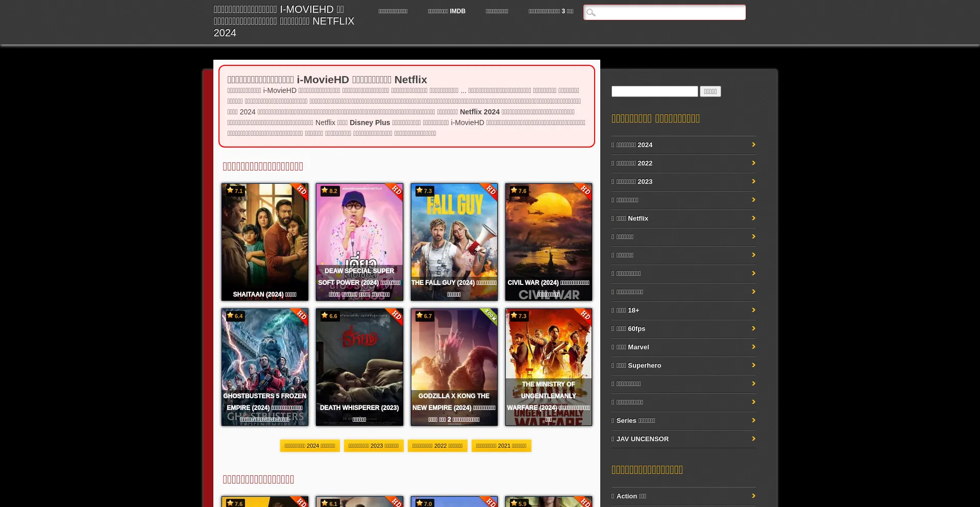Click the yellow 2023 movies button
The height and width of the screenshot is (507, 980).
[374, 446]
